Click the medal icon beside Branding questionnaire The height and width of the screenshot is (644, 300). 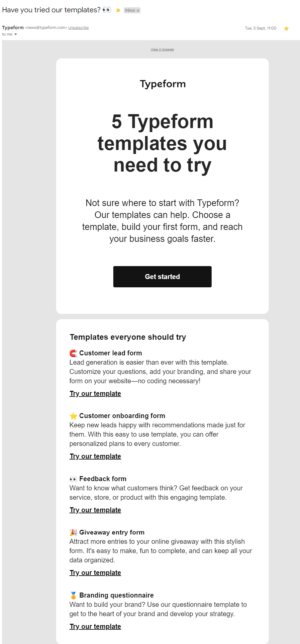73,595
